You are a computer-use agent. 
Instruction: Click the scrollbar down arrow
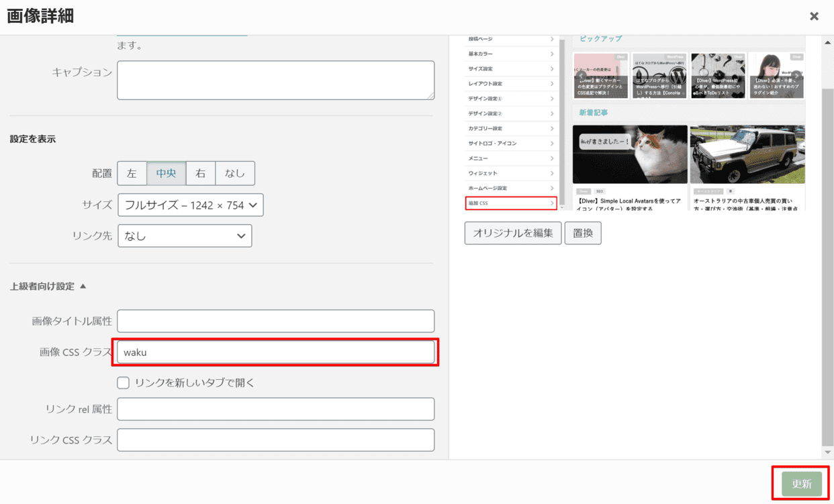(827, 453)
